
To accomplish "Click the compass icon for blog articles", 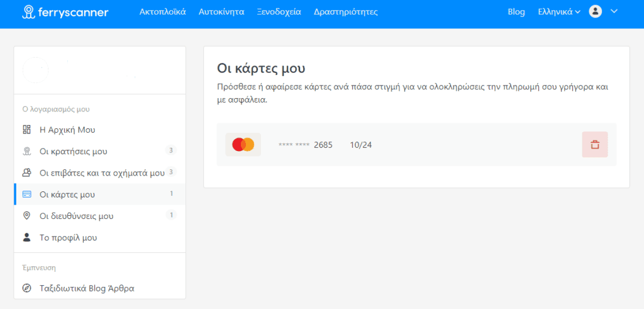I will 26,288.
